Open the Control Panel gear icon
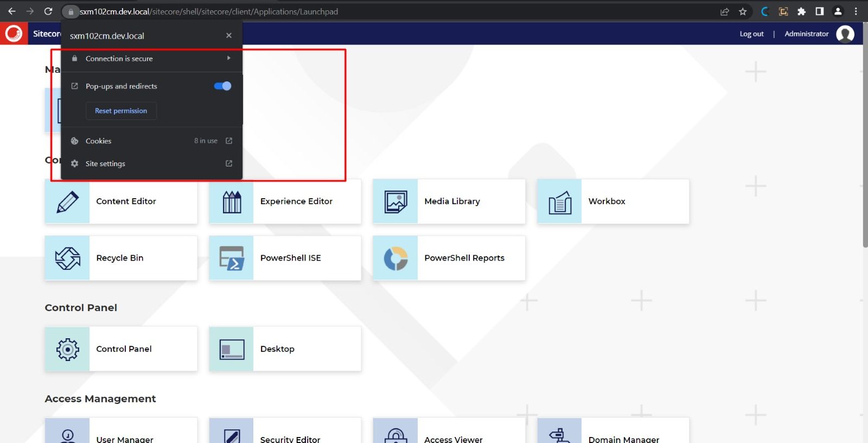868x443 pixels. click(x=67, y=350)
